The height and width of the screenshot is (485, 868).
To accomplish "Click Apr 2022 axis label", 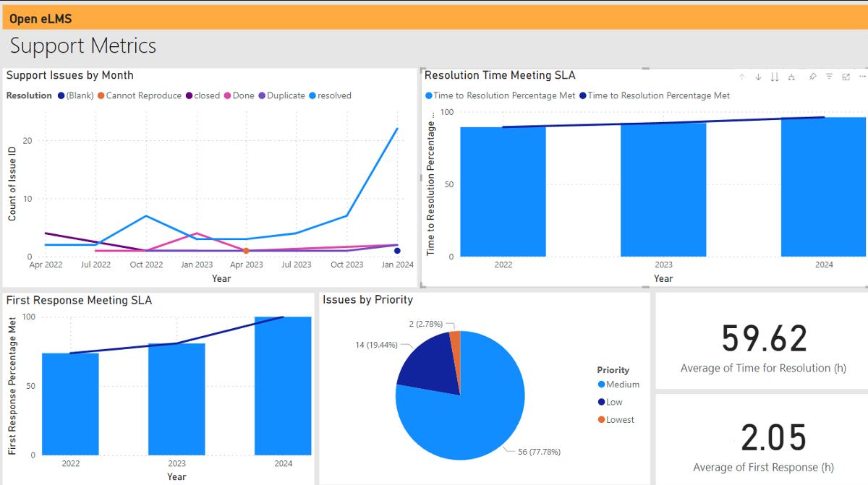I will pyautogui.click(x=46, y=265).
